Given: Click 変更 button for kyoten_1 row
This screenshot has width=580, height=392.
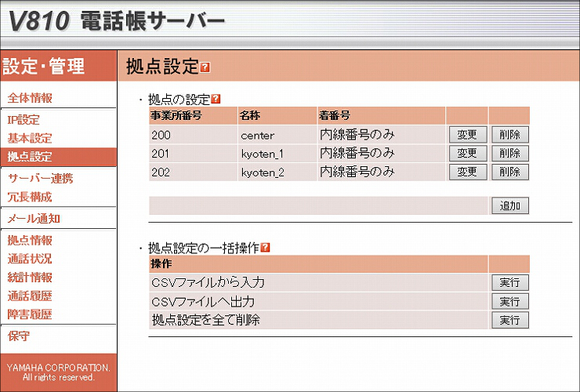Looking at the screenshot, I should 468,153.
